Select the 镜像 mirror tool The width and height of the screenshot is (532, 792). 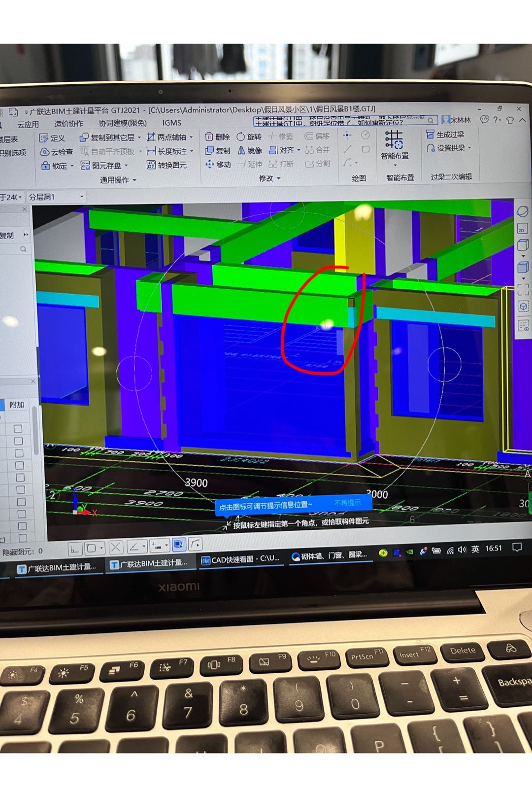coord(249,150)
